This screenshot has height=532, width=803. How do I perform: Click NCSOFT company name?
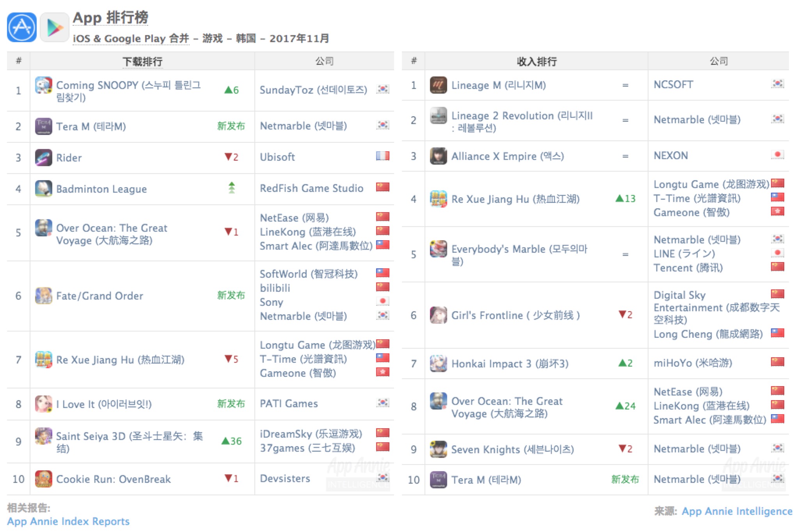(673, 85)
